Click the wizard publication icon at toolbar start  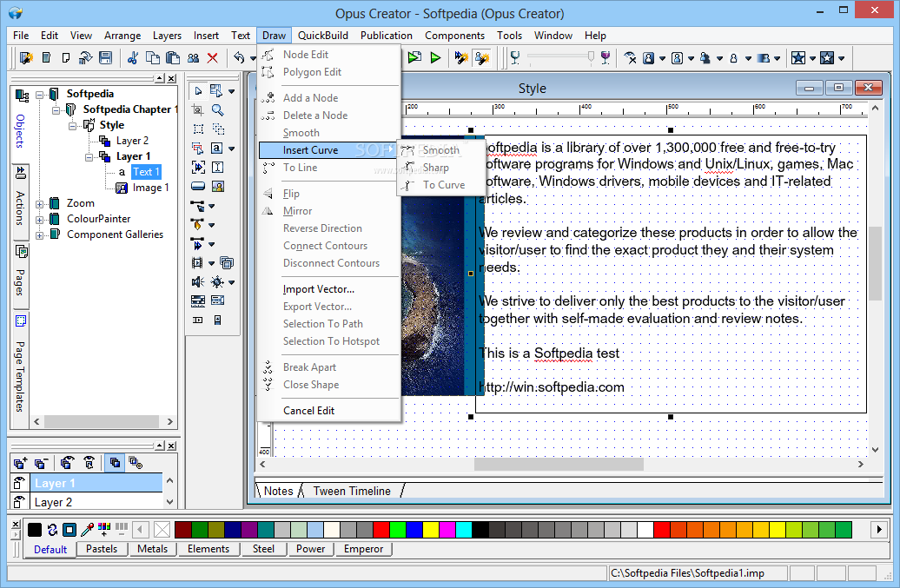26,57
